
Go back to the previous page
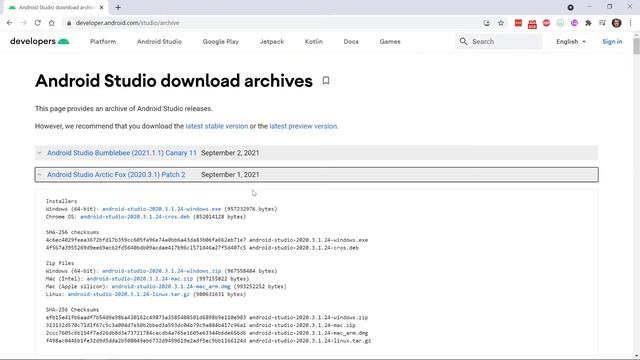tap(9, 23)
